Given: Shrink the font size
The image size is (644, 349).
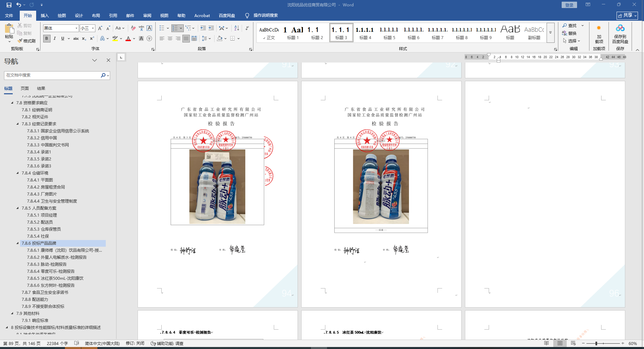Looking at the screenshot, I should tap(108, 28).
